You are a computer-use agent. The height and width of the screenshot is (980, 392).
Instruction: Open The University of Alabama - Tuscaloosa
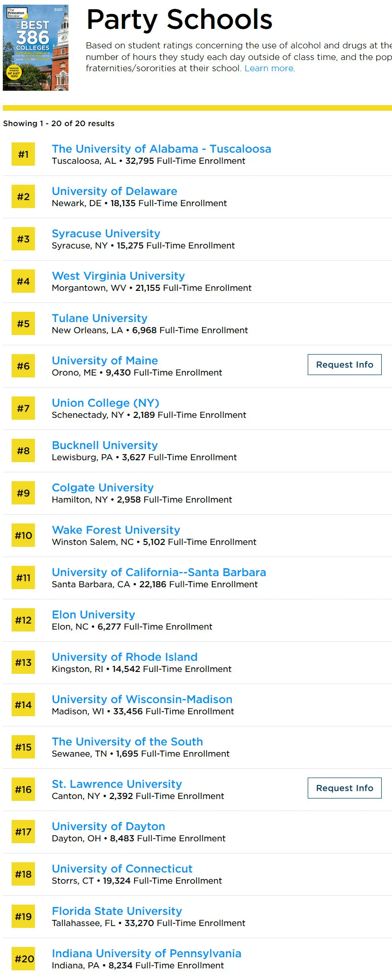point(162,149)
